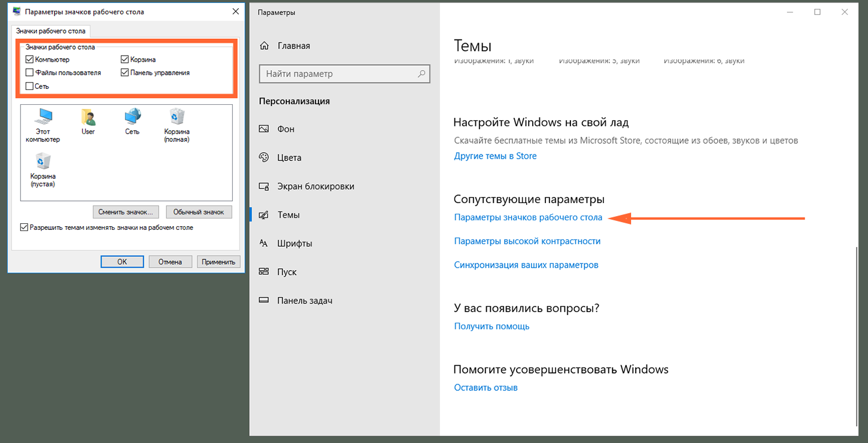
Task: Switch to Значки рабочего стола tab
Action: (51, 31)
